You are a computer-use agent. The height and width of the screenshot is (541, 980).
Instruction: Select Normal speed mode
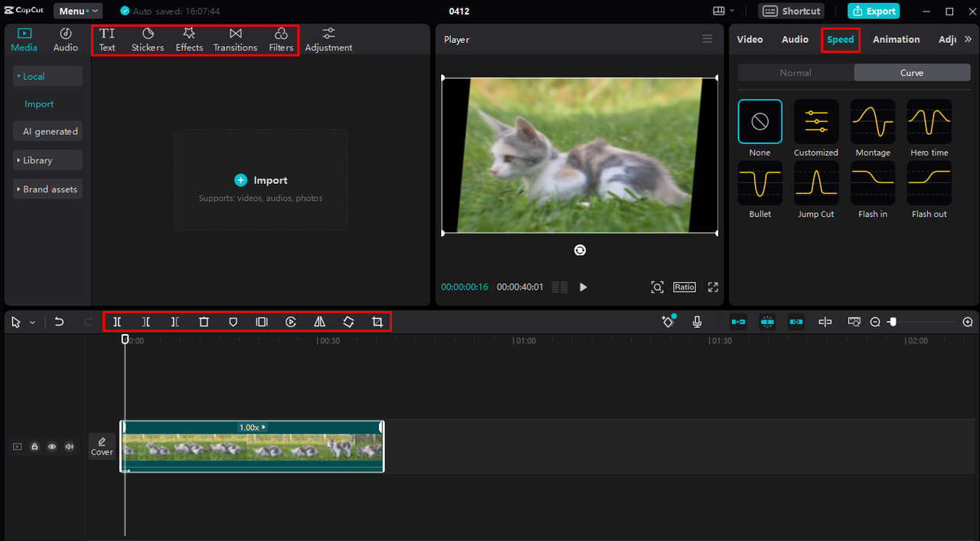[795, 73]
